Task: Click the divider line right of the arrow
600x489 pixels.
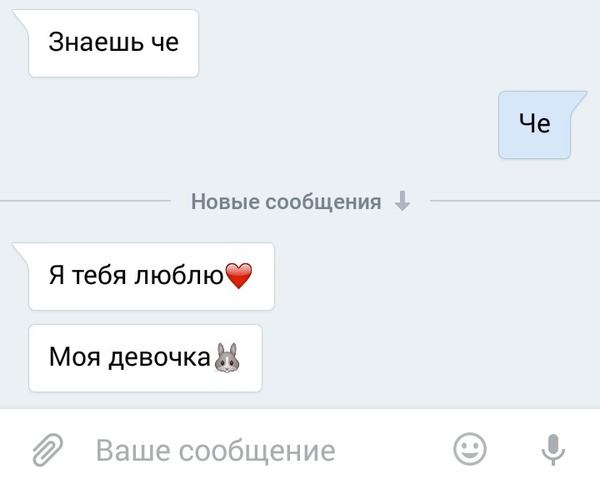Action: pyautogui.click(x=515, y=200)
